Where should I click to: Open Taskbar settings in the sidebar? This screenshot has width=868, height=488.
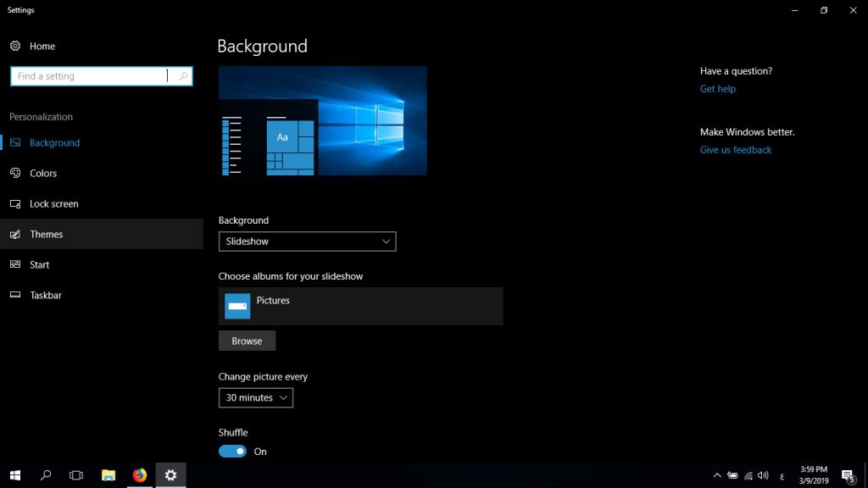[102, 295]
